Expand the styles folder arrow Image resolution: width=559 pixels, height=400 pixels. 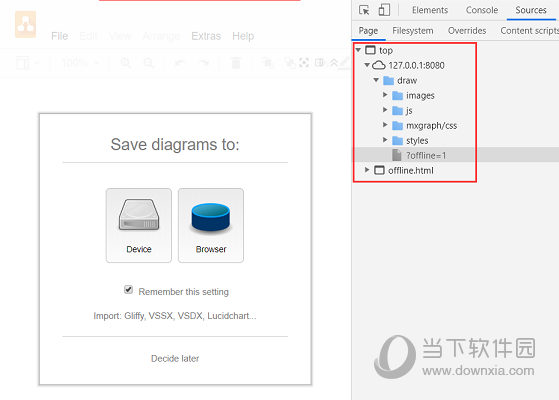385,140
